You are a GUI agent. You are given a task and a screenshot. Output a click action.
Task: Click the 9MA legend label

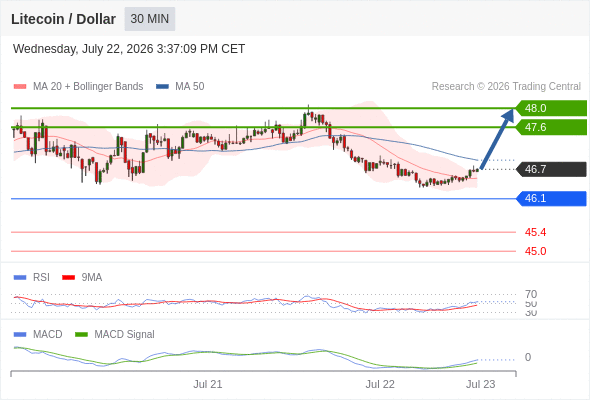[x=92, y=278]
